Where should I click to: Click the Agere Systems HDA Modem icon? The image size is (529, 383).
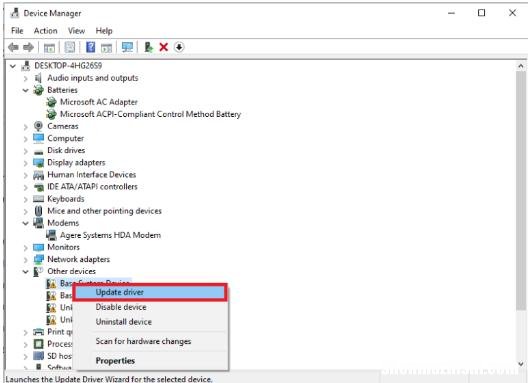point(51,235)
